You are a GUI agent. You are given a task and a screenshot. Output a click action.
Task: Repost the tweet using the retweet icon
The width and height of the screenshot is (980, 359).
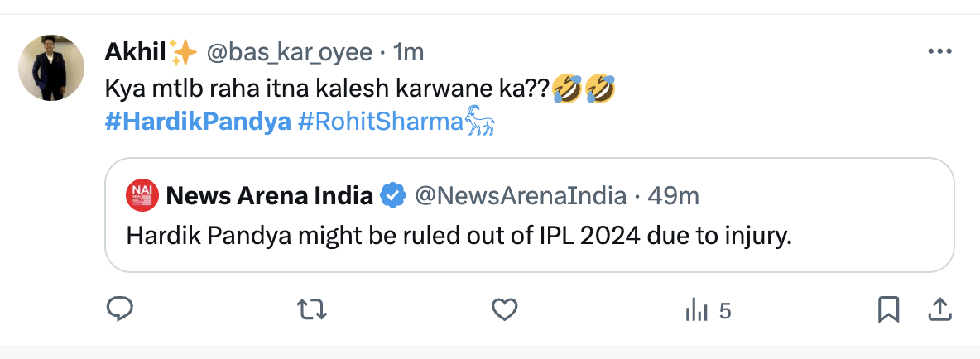coord(312,310)
